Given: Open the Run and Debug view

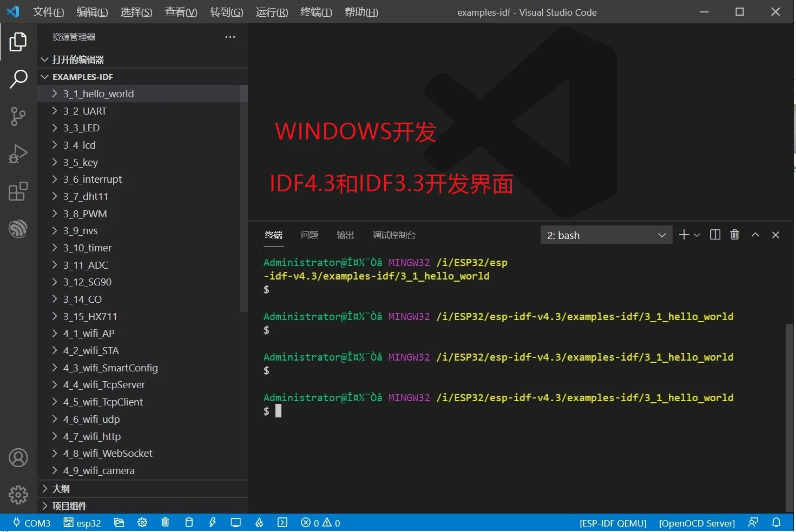Looking at the screenshot, I should click(18, 154).
